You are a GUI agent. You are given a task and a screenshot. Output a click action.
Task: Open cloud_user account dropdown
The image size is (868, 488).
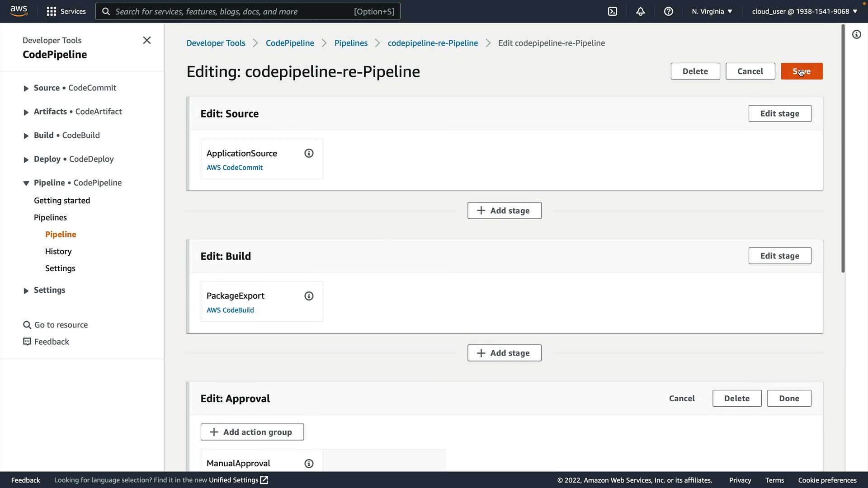tap(804, 11)
